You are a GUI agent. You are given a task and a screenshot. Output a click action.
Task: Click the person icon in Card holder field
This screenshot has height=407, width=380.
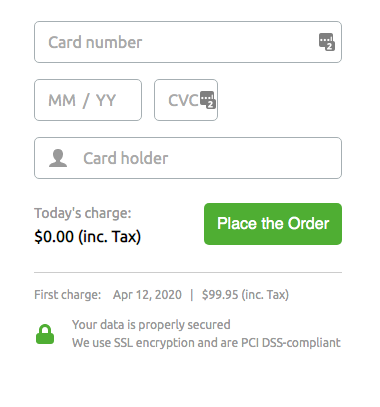tap(58, 158)
